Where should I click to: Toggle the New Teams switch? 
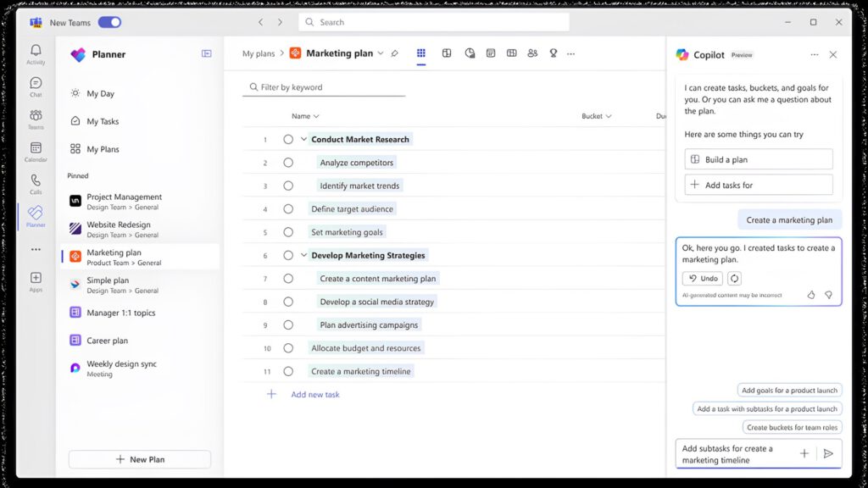point(109,22)
